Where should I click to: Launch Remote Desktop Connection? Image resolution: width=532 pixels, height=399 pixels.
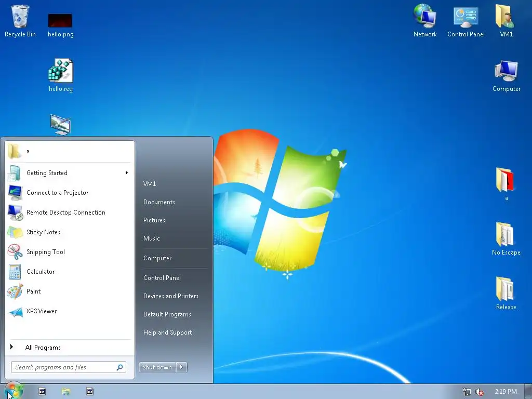pos(69,212)
